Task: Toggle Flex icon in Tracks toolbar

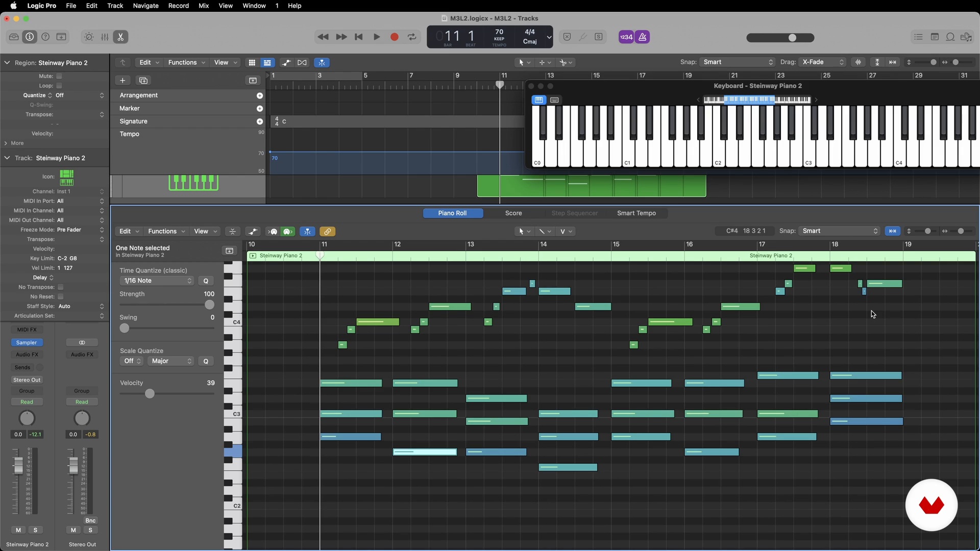Action: 302,62
